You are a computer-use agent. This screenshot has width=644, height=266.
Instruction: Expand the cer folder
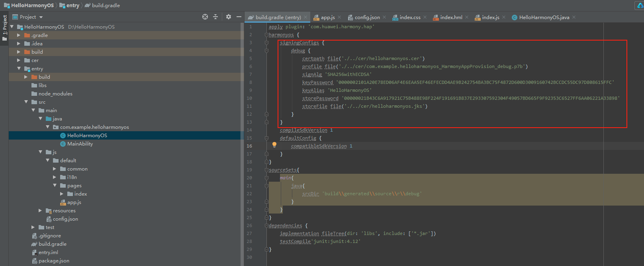pos(19,60)
